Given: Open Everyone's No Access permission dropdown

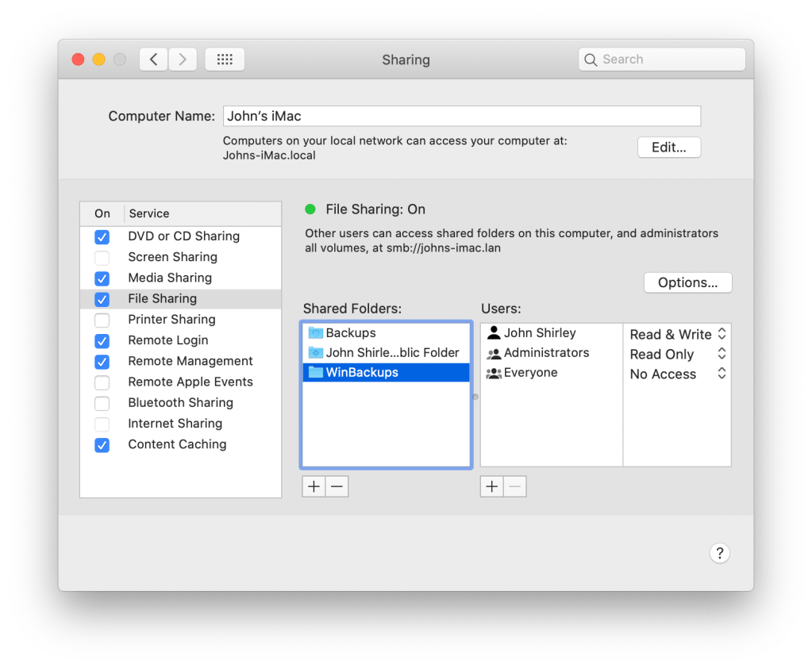Looking at the screenshot, I should [678, 374].
